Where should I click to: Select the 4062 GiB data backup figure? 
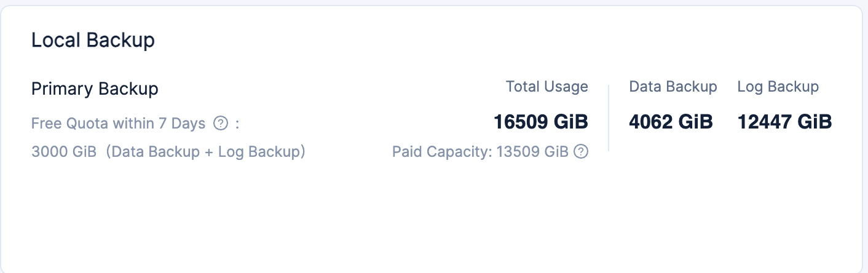[671, 122]
